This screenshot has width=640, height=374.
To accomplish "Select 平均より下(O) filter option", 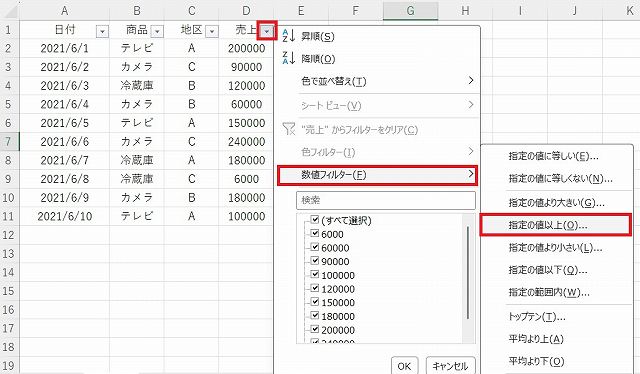I will (536, 361).
